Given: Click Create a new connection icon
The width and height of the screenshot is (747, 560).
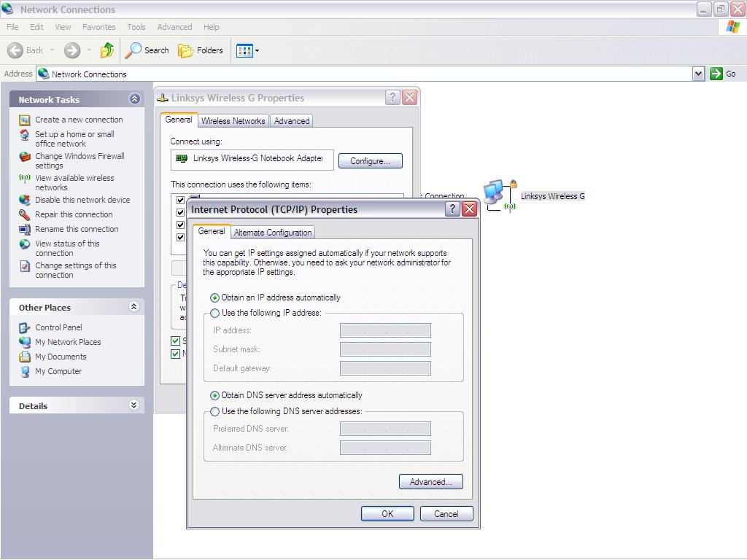Looking at the screenshot, I should click(25, 120).
